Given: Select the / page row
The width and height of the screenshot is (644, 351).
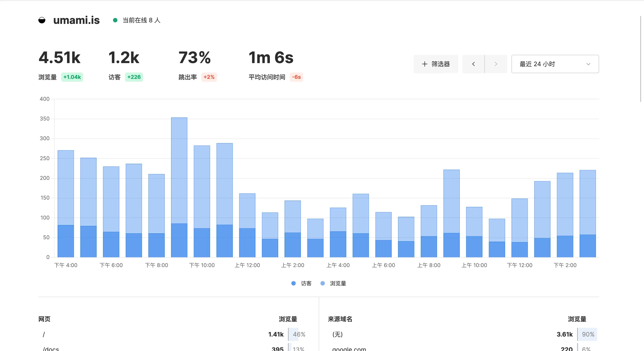Looking at the screenshot, I should click(x=174, y=334).
